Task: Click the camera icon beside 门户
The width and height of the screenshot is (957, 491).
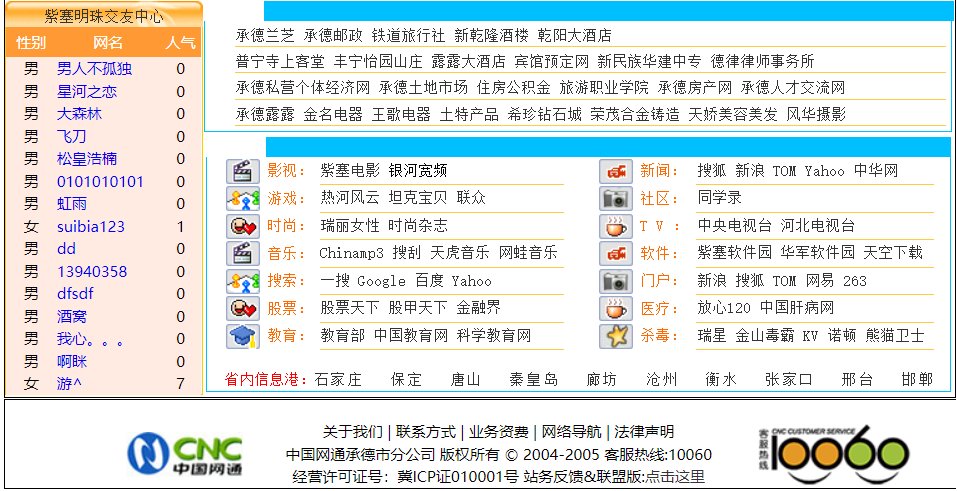Action: [x=616, y=281]
